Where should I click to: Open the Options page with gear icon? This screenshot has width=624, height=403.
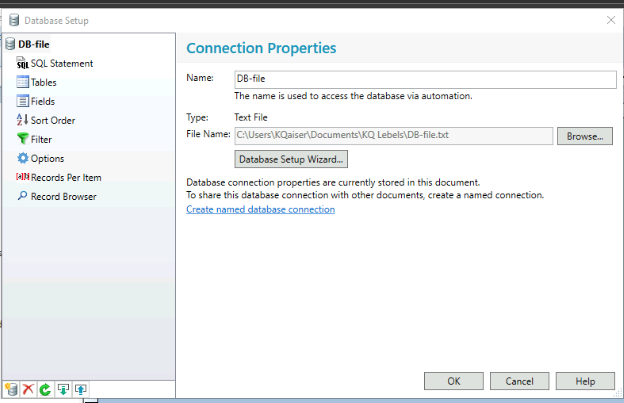(47, 158)
